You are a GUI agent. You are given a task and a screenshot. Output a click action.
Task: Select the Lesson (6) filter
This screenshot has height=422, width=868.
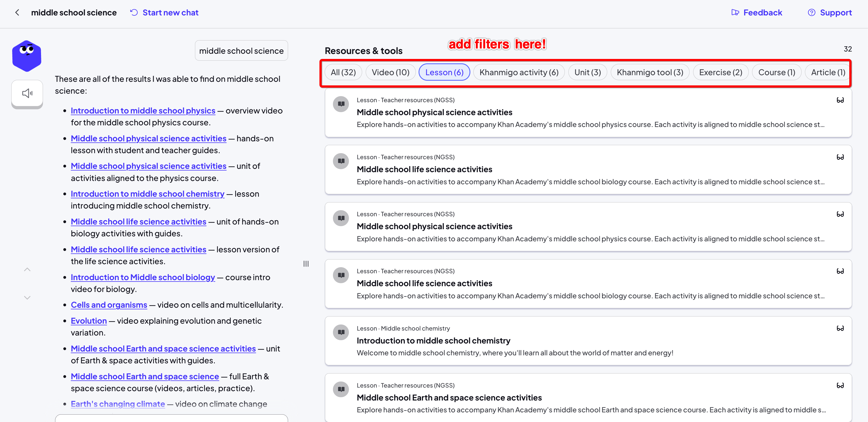tap(444, 72)
